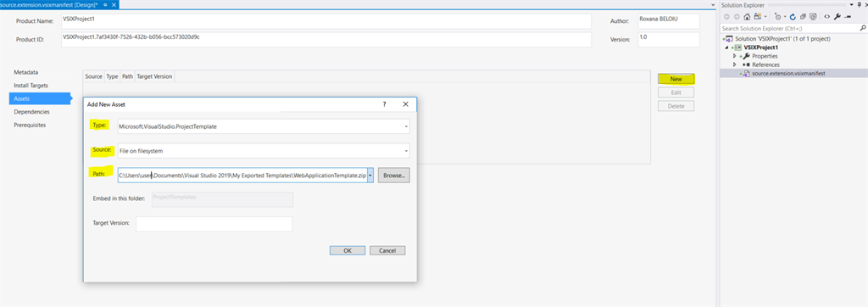Click the Version field
868x307 pixels.
click(668, 40)
